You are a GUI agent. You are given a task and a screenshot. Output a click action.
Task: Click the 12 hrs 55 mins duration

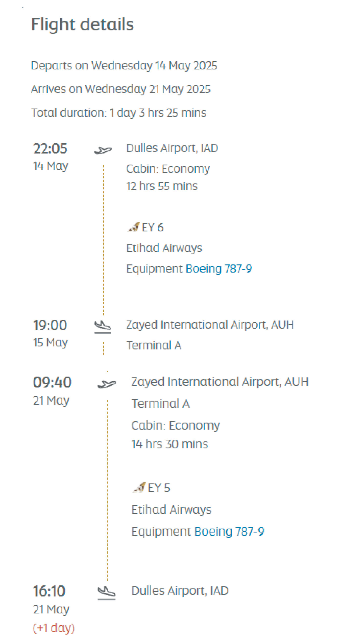(162, 186)
